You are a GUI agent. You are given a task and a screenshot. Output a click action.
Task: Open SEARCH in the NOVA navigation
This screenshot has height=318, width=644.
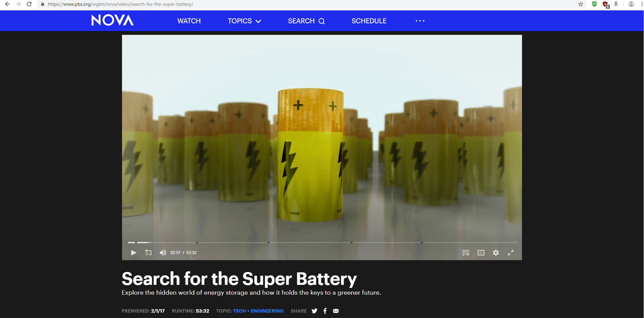[x=306, y=21]
